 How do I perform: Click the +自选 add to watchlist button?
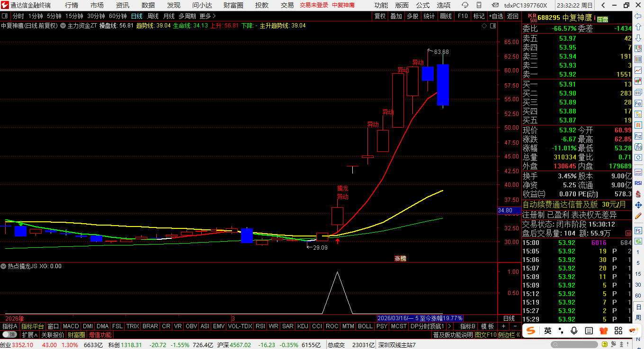[496, 16]
